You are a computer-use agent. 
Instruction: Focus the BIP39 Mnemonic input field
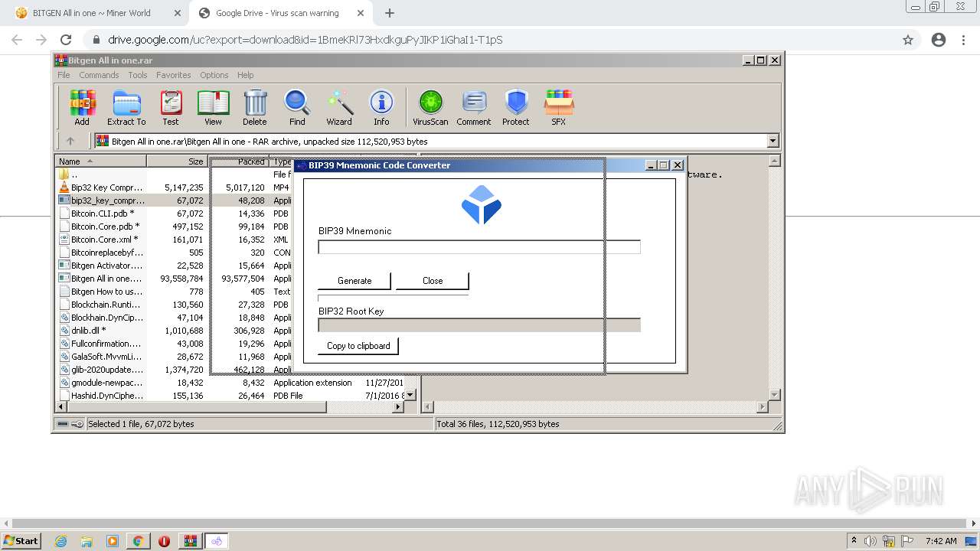[479, 246]
